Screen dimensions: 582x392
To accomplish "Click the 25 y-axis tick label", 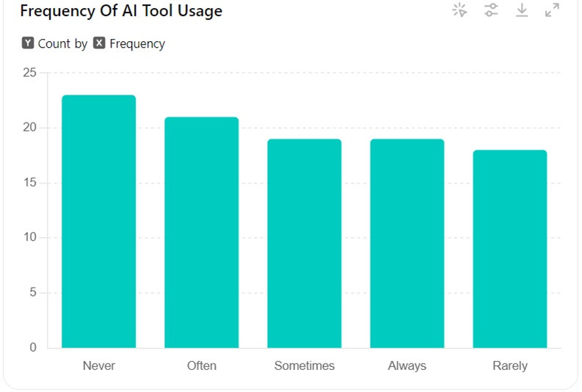I will pyautogui.click(x=29, y=73).
